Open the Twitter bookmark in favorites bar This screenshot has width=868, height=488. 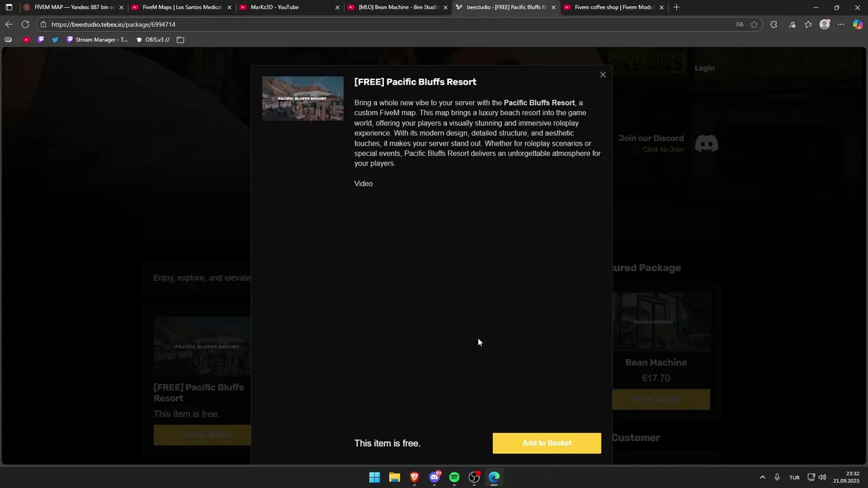[55, 40]
